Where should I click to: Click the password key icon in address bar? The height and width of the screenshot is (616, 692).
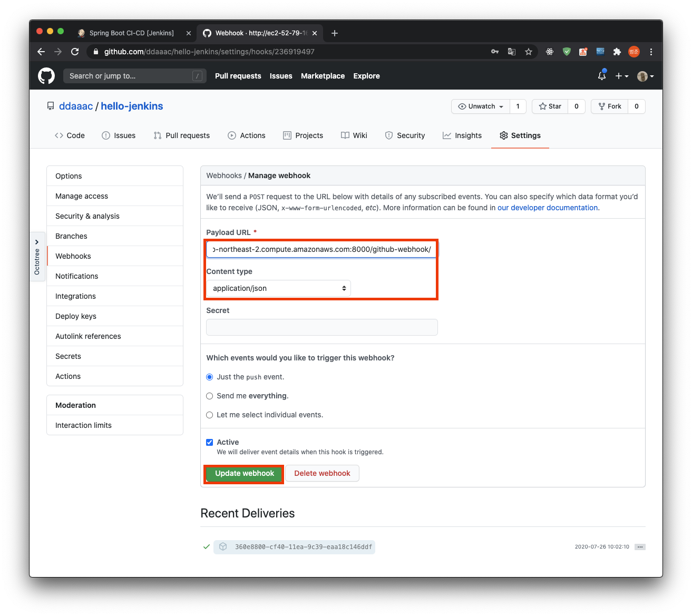(495, 52)
